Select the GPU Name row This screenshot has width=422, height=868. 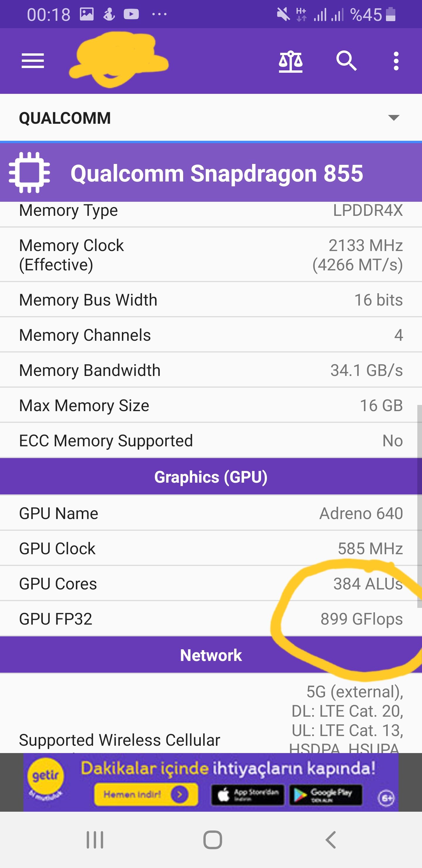[x=211, y=513]
